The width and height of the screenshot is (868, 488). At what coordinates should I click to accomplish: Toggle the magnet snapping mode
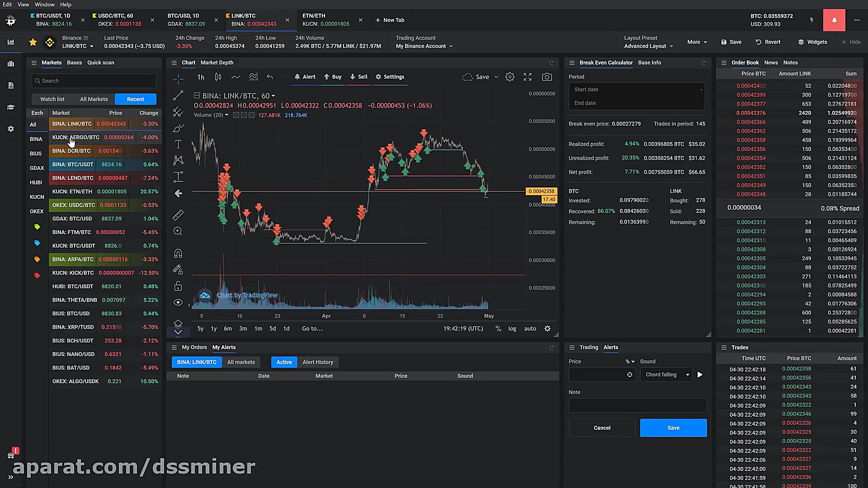(178, 253)
